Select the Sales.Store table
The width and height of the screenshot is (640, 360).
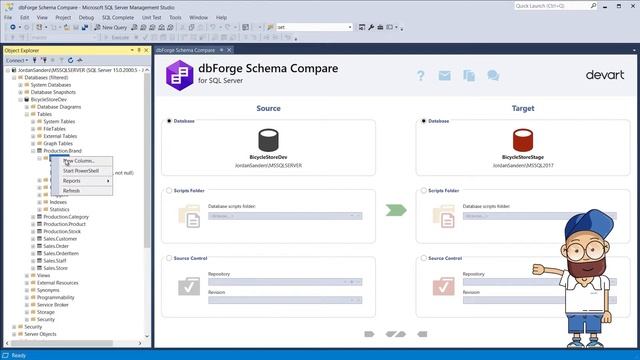[x=56, y=268]
